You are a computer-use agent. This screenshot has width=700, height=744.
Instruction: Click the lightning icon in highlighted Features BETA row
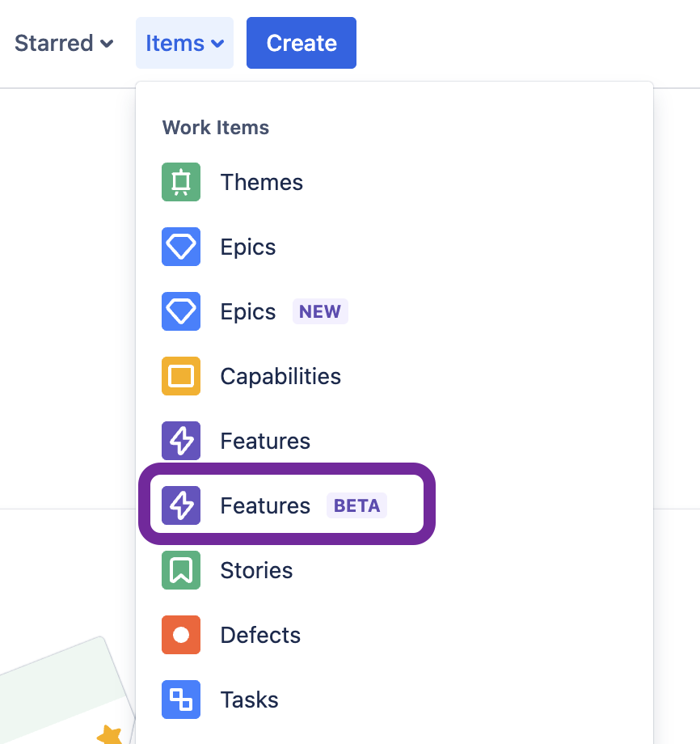(181, 505)
